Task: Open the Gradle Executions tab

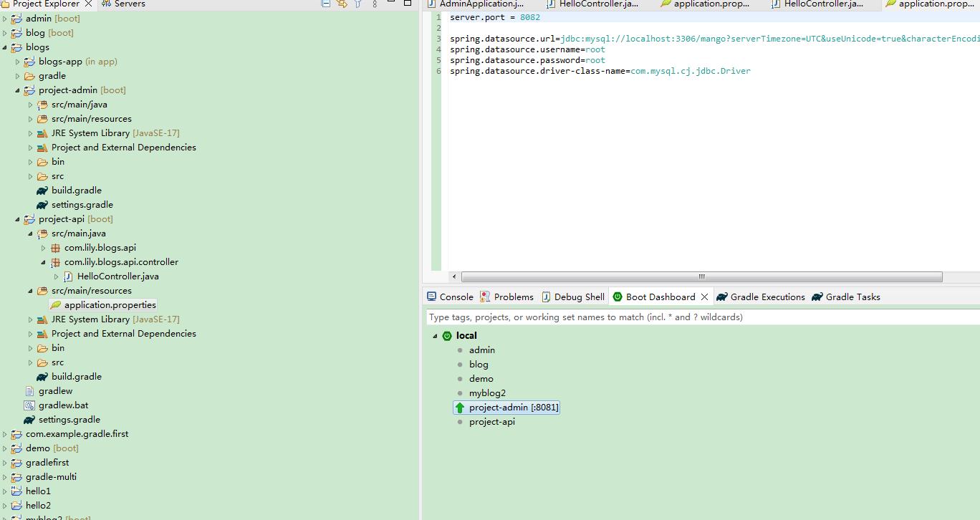Action: pos(761,297)
